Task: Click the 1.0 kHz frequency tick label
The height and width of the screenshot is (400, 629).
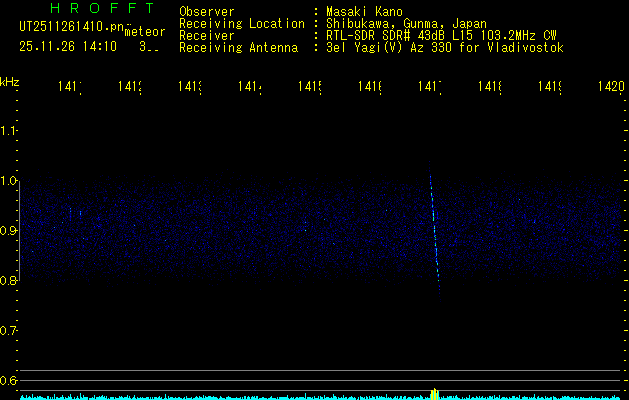Action: tap(9, 181)
